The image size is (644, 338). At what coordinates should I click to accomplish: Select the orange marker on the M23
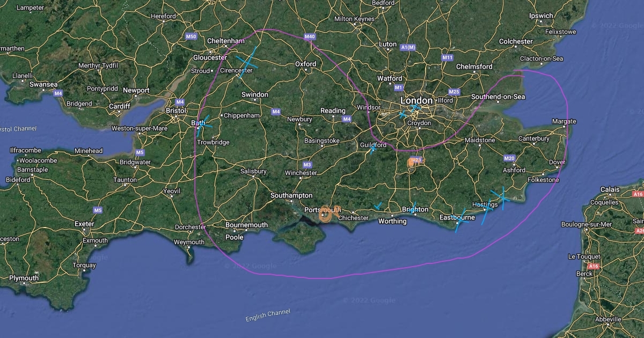coord(413,161)
